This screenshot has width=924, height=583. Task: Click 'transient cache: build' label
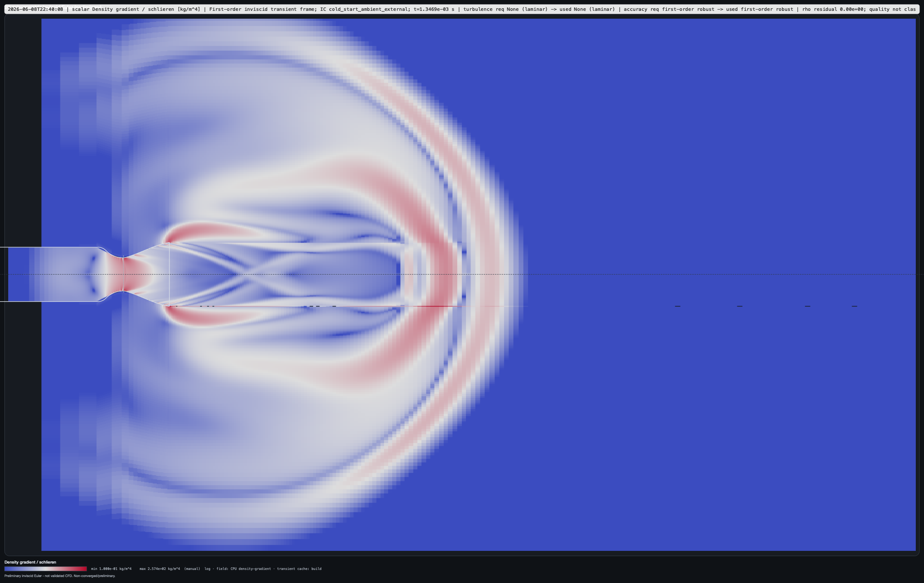[x=299, y=569]
